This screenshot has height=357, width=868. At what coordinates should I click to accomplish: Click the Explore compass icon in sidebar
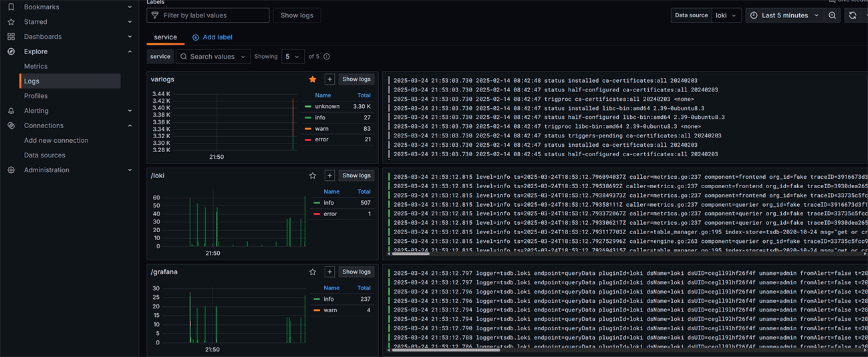(x=11, y=51)
